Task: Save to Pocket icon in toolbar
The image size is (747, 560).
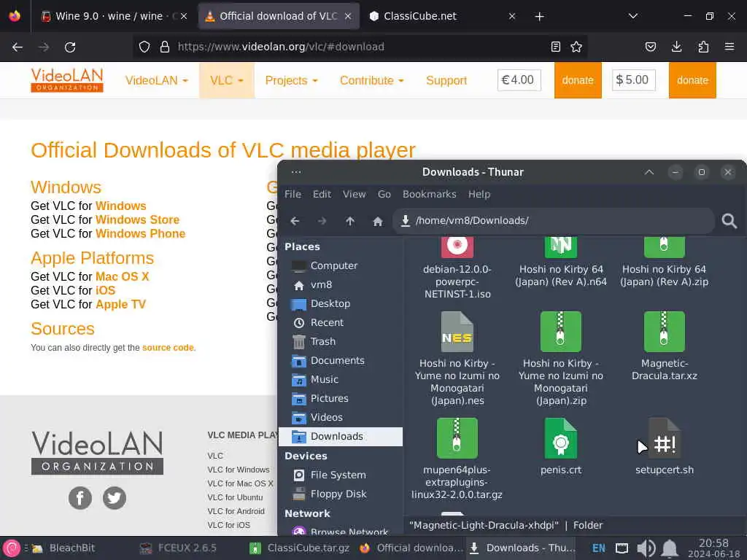Action: coord(650,47)
